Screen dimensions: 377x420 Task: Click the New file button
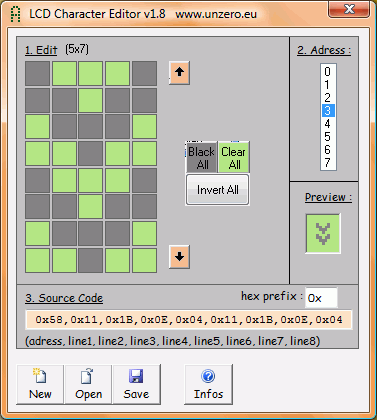click(40, 384)
